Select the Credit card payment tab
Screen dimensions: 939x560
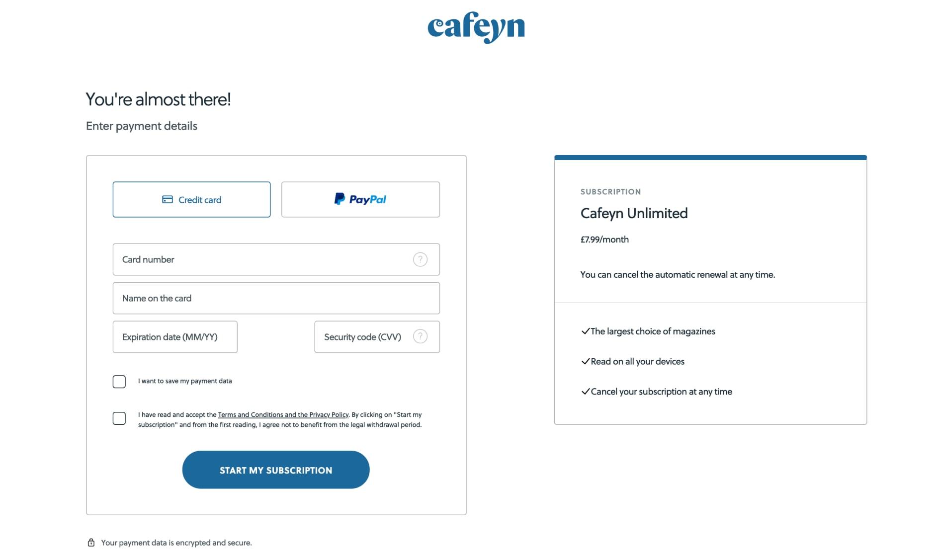point(191,199)
